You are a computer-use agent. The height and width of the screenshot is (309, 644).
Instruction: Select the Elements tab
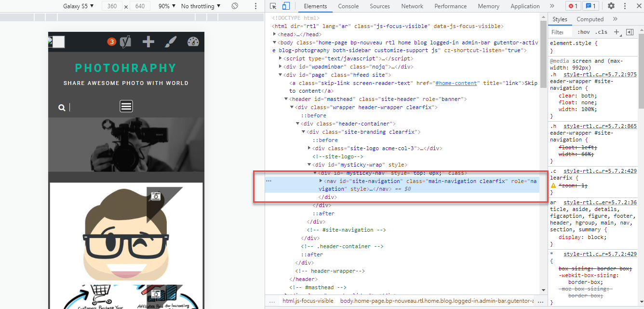click(315, 6)
